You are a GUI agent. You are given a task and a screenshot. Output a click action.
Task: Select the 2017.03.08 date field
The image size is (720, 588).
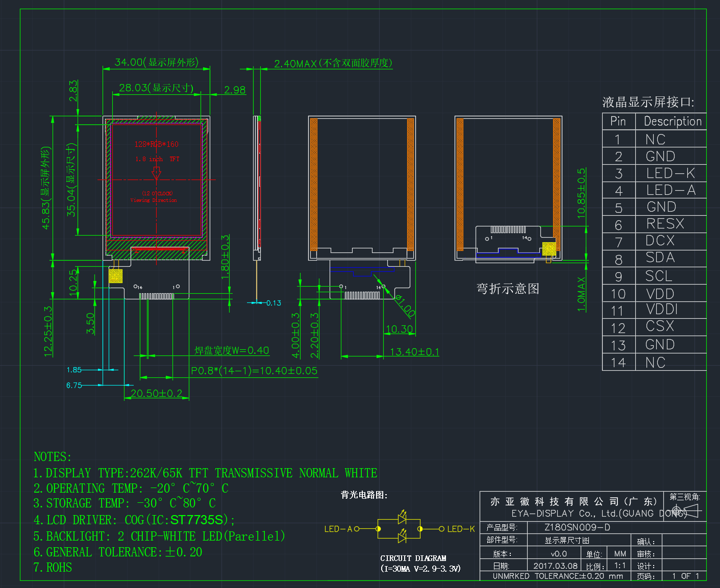click(x=555, y=566)
